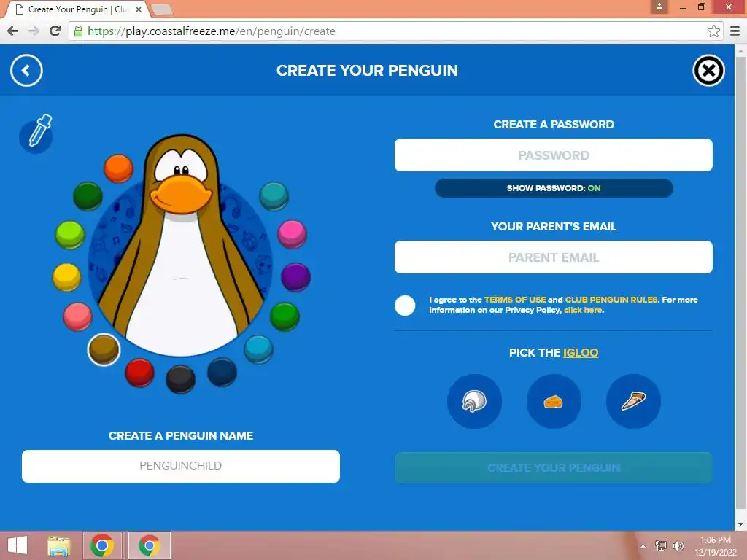Screen dimensions: 747x560
Task: Follow the privacy policy 'click here' link
Action: (583, 310)
